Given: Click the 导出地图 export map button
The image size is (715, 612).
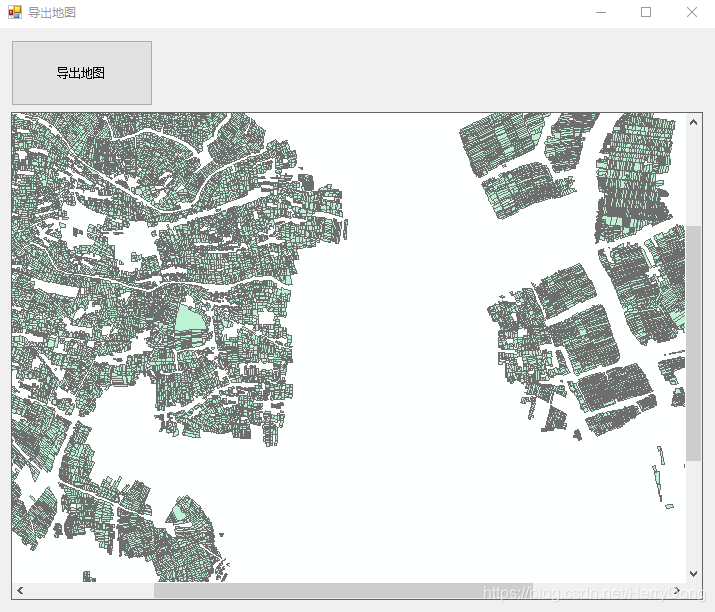Looking at the screenshot, I should (x=81, y=73).
